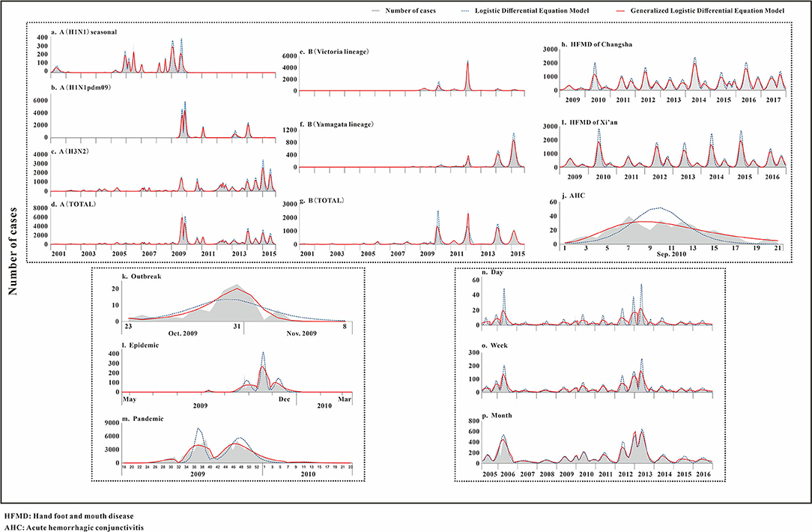Screen dimensions: 812x532
Task: Click the 'Mar' label in Epidemic panel
Action: (x=345, y=399)
